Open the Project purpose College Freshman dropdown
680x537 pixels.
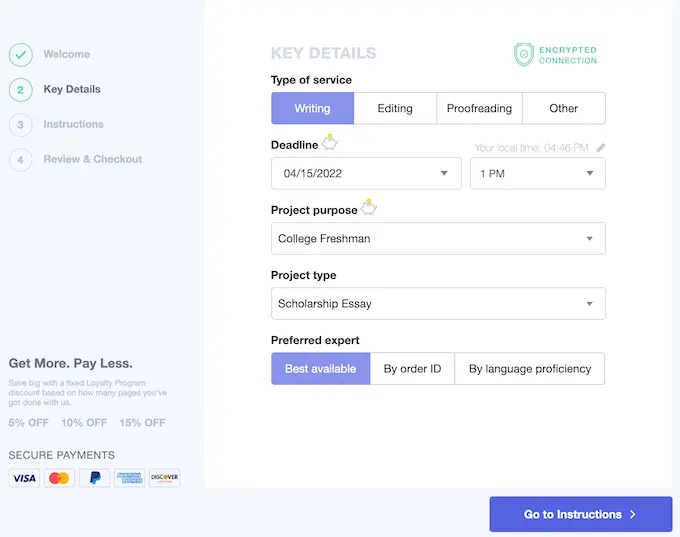[438, 239]
